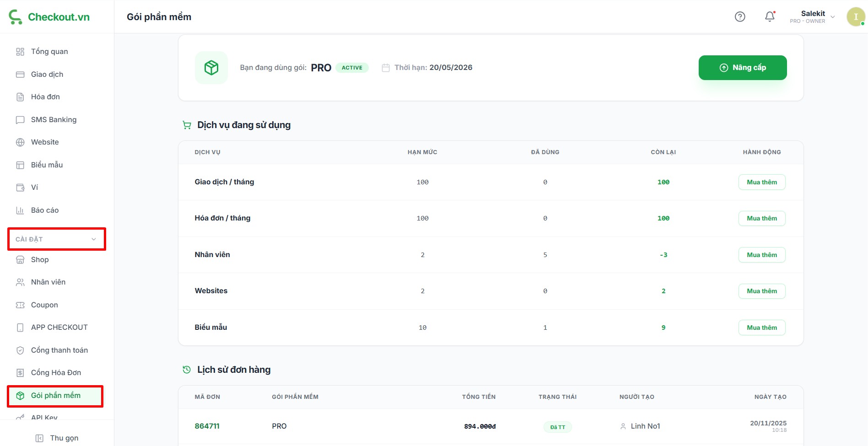
Task: Select Cổng thanh toán in sidebar
Action: [x=59, y=350]
